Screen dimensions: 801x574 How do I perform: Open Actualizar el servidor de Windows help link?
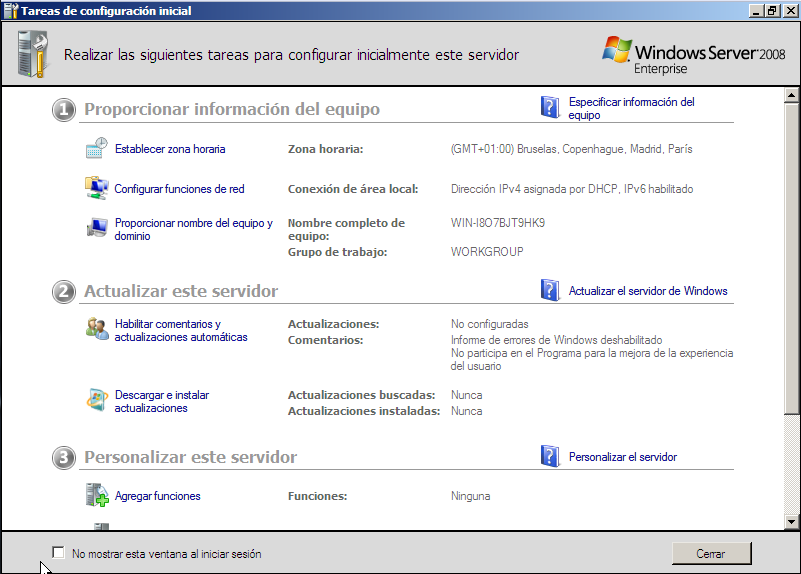(648, 291)
